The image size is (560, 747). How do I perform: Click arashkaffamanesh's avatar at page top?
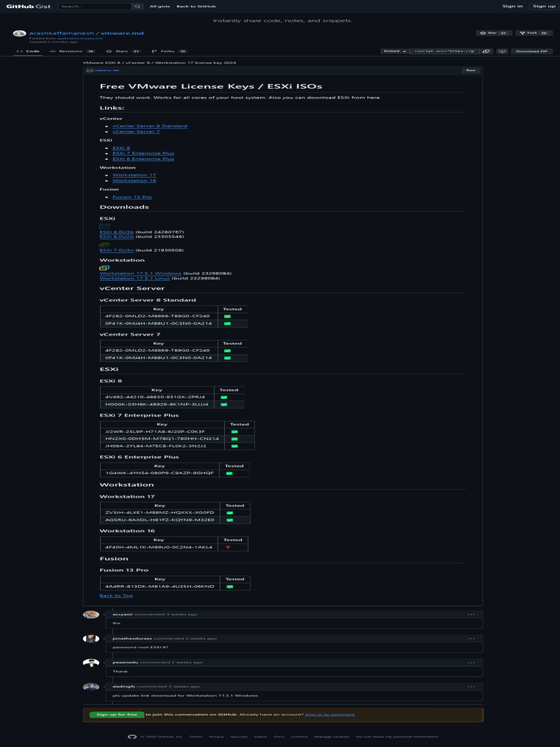click(20, 34)
